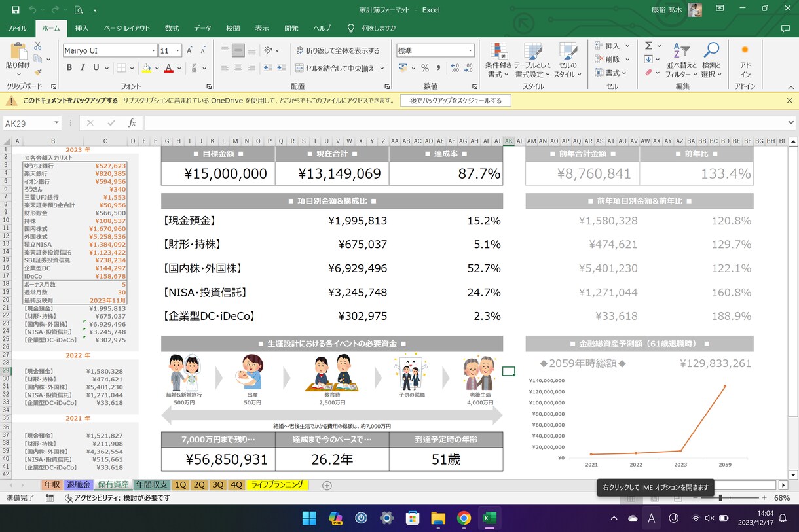Click the formula bar input field
Viewport: 799px width, 532px height.
pyautogui.click(x=466, y=123)
